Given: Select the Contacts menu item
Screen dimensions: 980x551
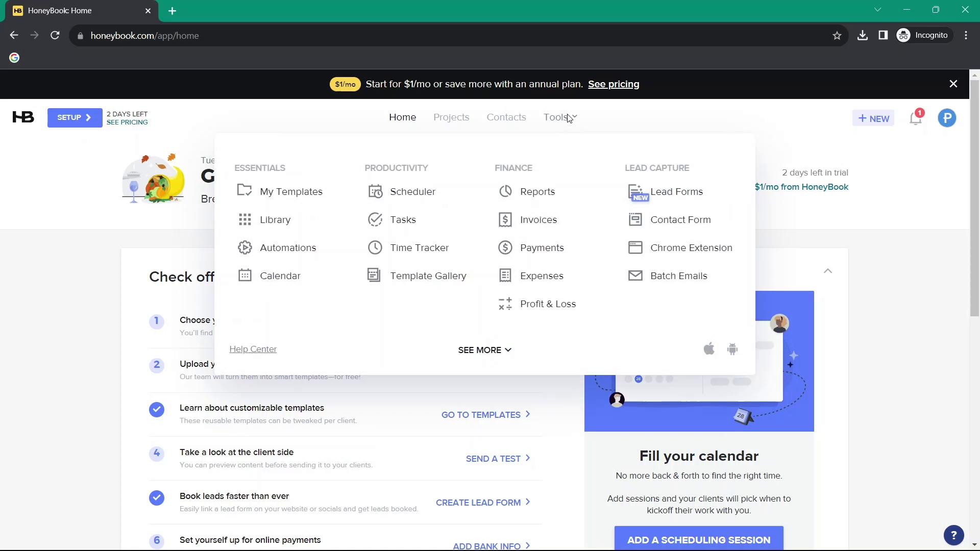Looking at the screenshot, I should tap(506, 117).
